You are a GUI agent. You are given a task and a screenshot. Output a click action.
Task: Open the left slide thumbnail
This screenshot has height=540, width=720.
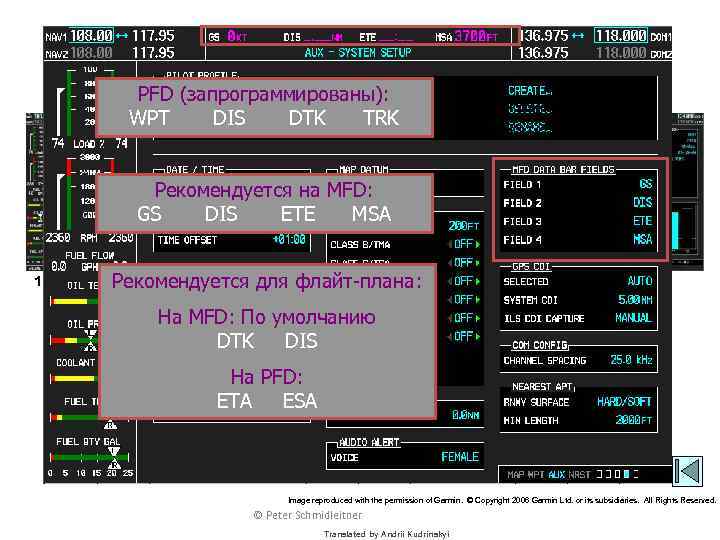point(35,192)
